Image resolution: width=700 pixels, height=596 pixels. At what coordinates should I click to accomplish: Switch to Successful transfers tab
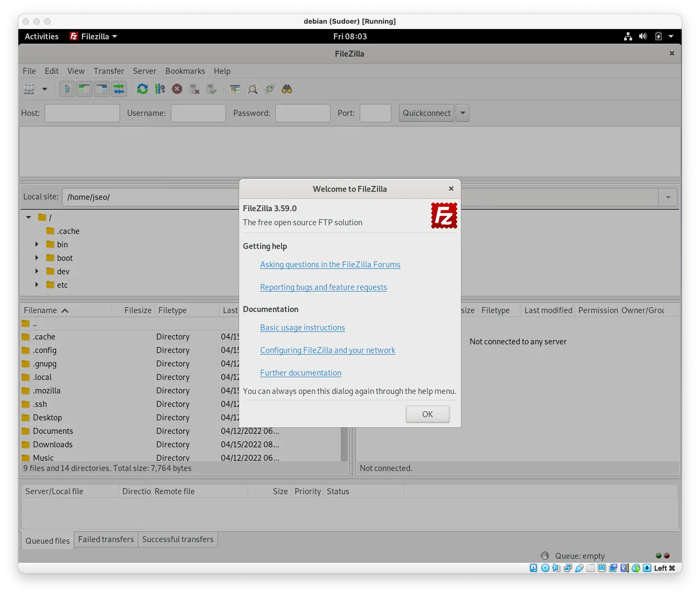click(178, 539)
